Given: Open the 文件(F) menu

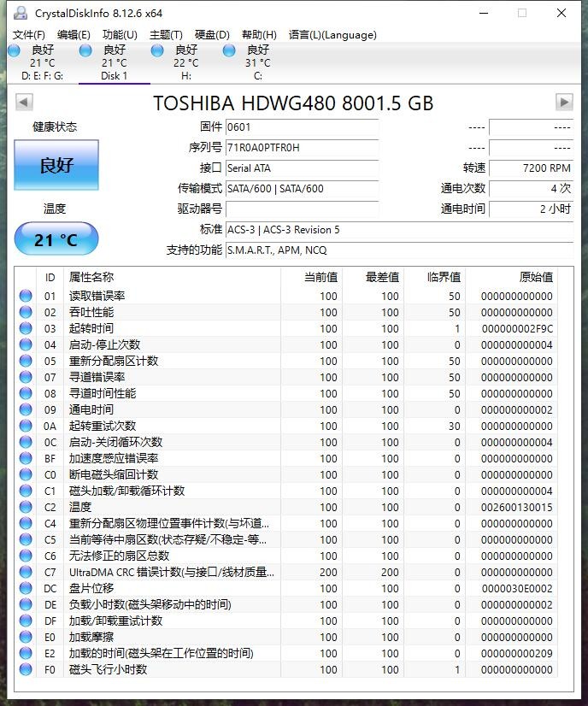Looking at the screenshot, I should tap(29, 35).
